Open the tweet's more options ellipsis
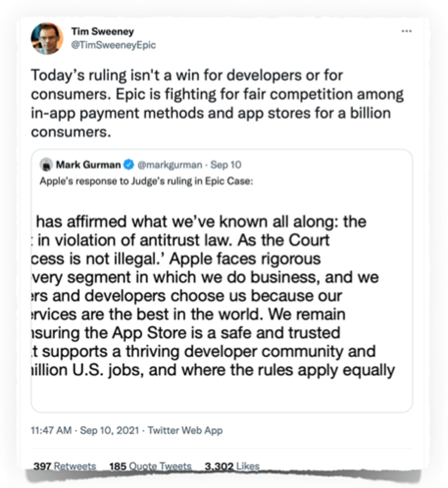 pyautogui.click(x=406, y=31)
